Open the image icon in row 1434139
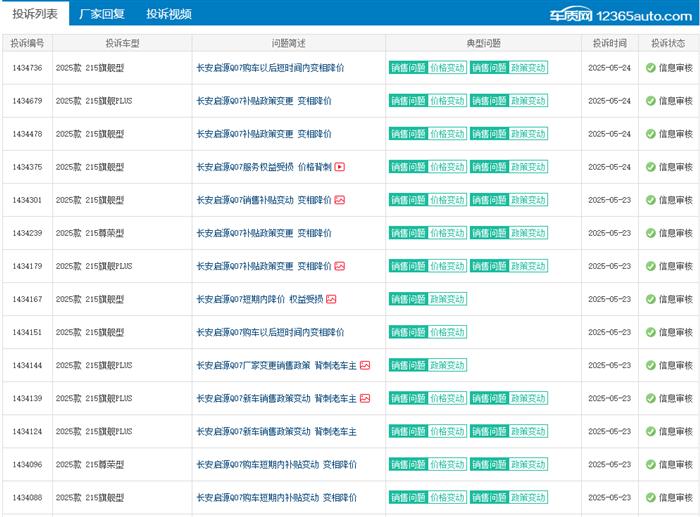The height and width of the screenshot is (517, 700). [365, 398]
